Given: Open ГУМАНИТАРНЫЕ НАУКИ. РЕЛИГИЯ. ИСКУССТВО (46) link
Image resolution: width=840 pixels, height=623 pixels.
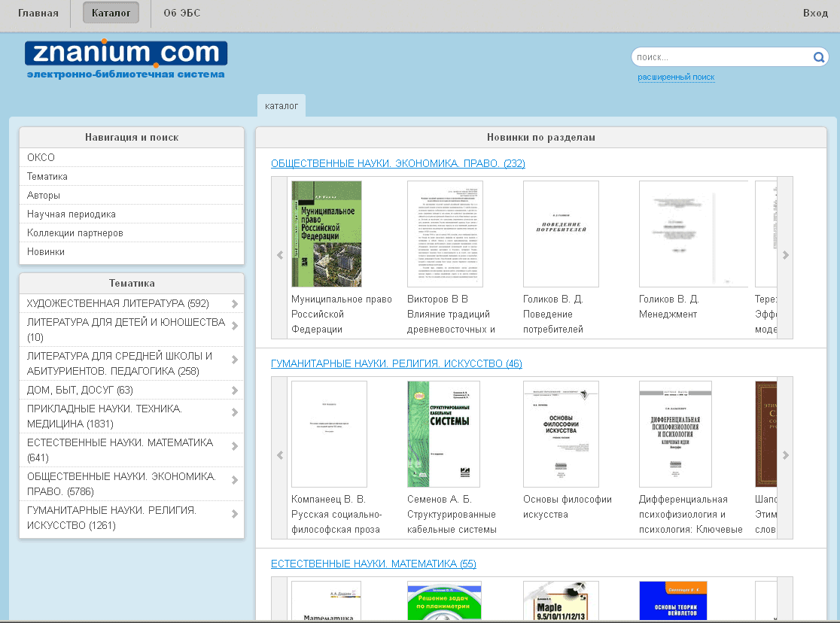Looking at the screenshot, I should [397, 363].
